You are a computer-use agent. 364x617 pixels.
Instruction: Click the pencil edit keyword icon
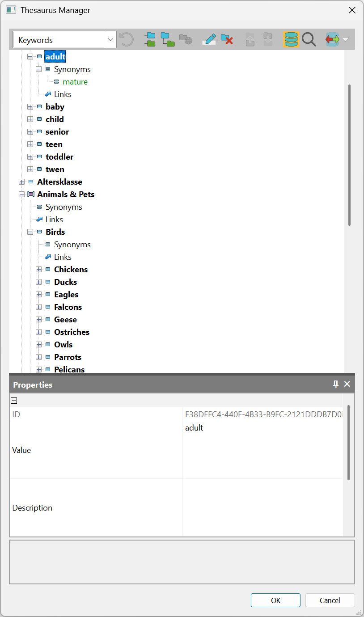coord(209,39)
